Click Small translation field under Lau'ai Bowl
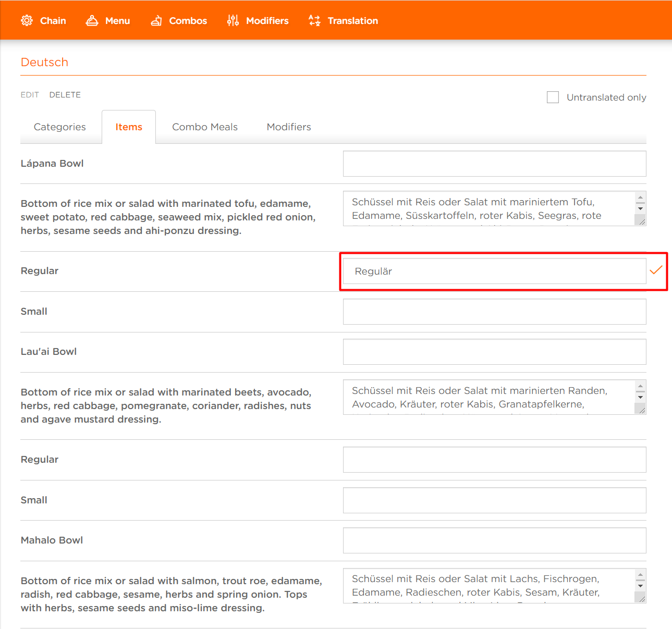Image resolution: width=672 pixels, height=629 pixels. (494, 500)
